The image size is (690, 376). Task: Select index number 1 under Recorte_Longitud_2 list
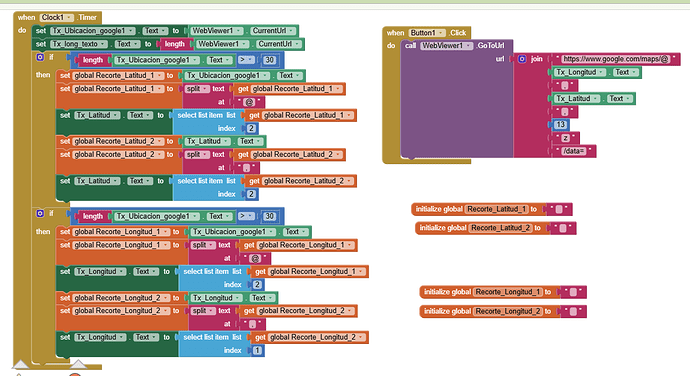click(x=257, y=350)
